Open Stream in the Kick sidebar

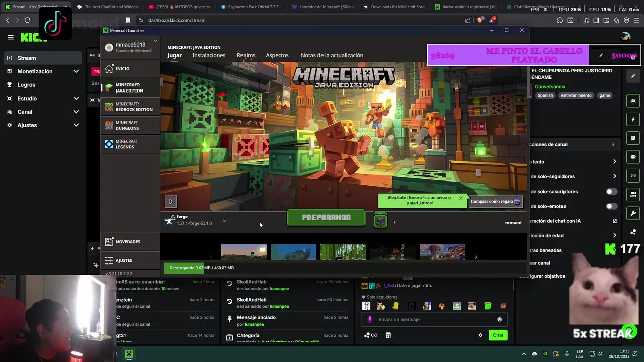pyautogui.click(x=43, y=58)
